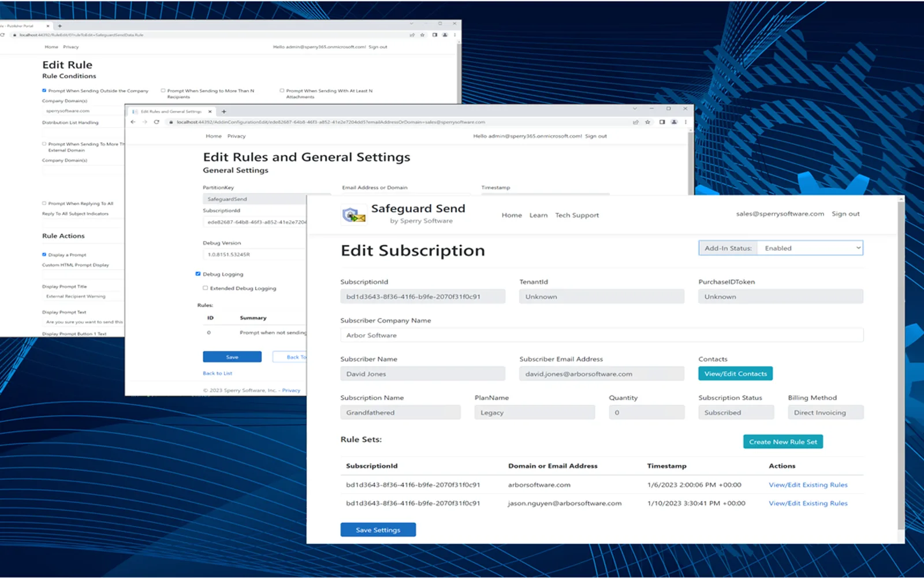
Task: Click share icon in Edit Rules browser address bar
Action: (636, 122)
